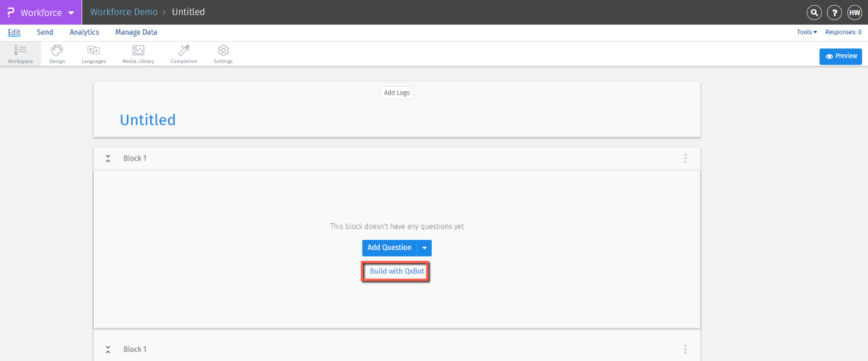Click the QuestionPro P logo
Image resolution: width=868 pixels, height=361 pixels.
point(10,13)
